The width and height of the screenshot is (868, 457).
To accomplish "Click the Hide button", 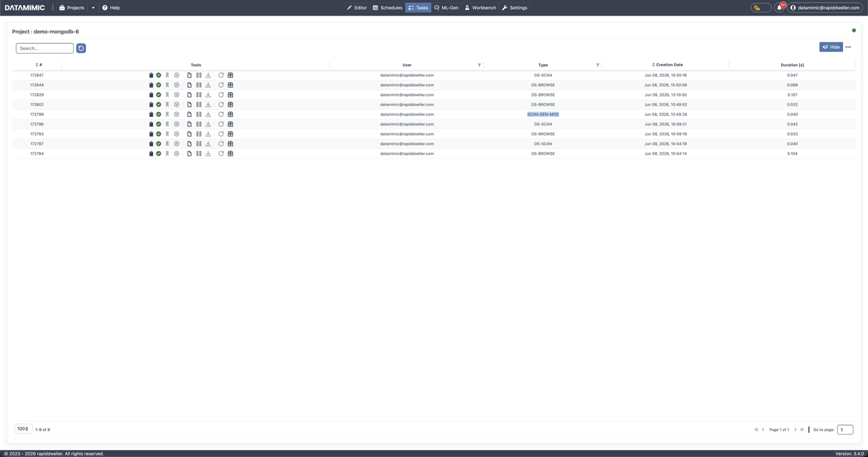I will 831,47.
